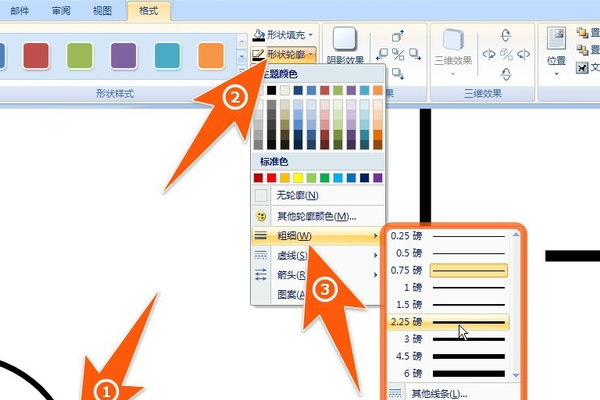The image size is (600, 400).
Task: Click the palette icon beside 其他轮廓颜色
Action: (x=261, y=216)
